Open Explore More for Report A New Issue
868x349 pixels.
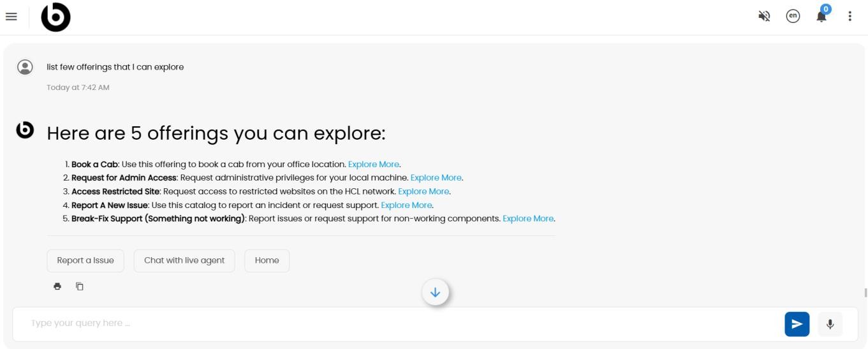click(407, 205)
